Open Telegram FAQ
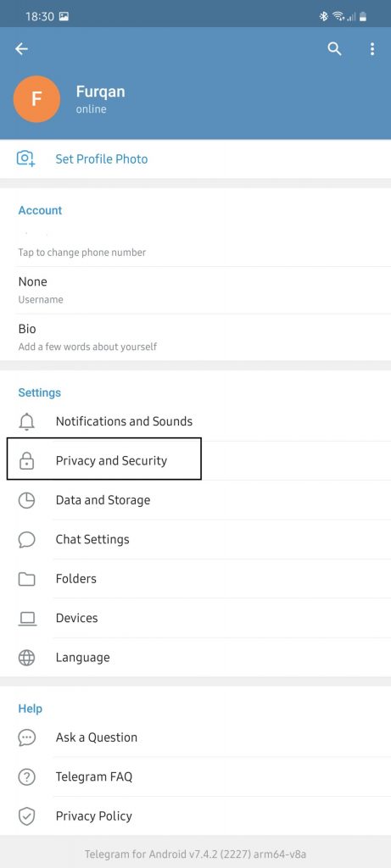 195,776
